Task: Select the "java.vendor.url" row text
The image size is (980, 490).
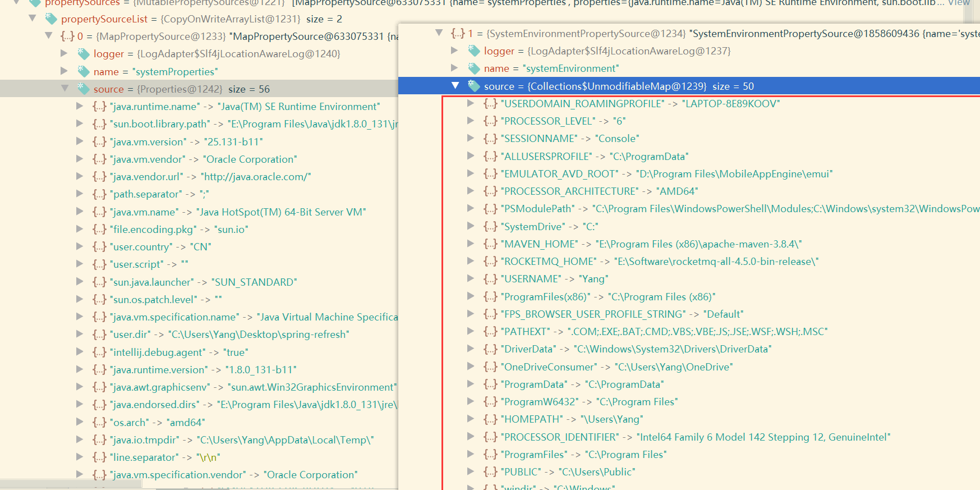Action: (x=210, y=177)
